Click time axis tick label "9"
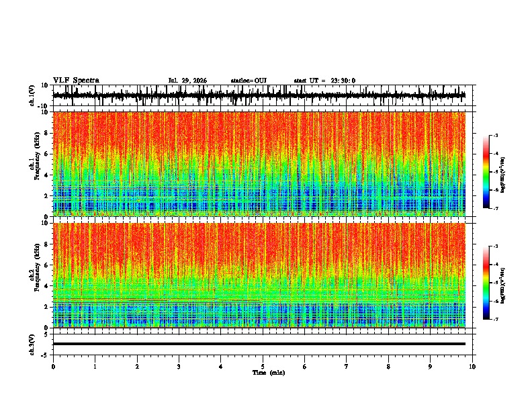The image size is (532, 411). [x=430, y=367]
